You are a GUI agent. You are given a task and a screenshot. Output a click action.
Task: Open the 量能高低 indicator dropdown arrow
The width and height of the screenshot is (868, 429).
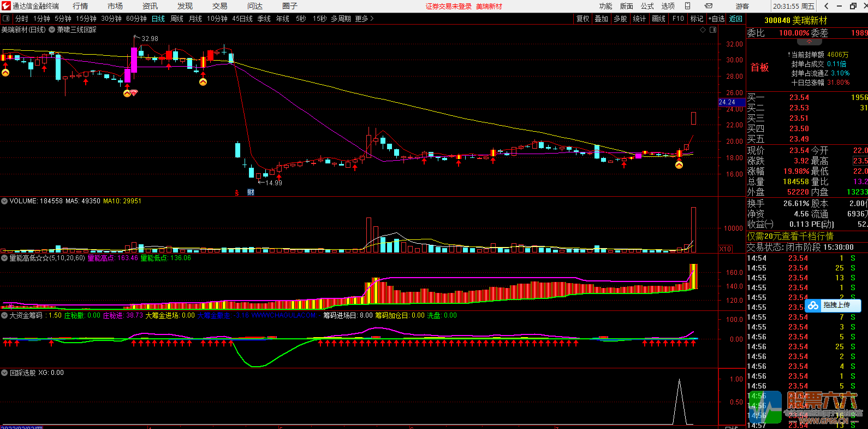4,258
